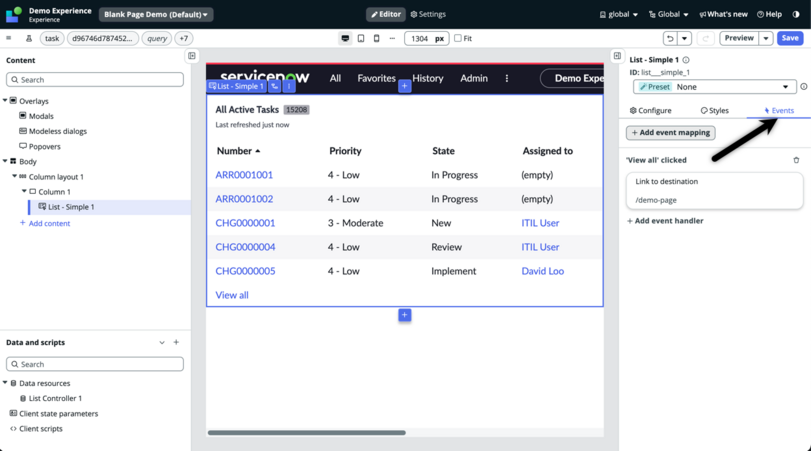
Task: Open the component options dots on canvas tag
Action: click(289, 86)
